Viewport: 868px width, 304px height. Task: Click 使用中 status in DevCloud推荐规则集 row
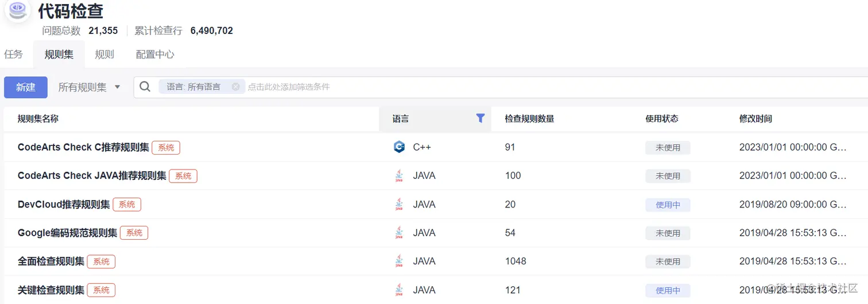668,205
